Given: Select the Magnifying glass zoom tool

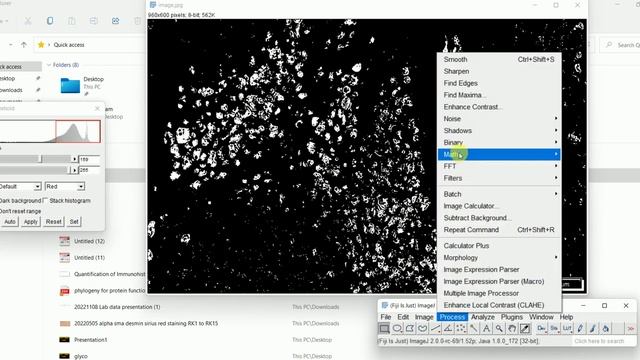Looking at the screenshot, I should 499,328.
